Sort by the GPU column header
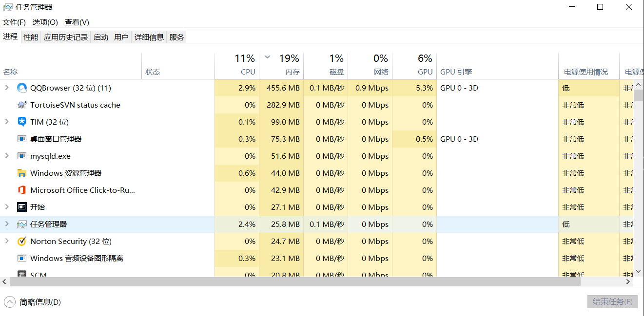The width and height of the screenshot is (644, 316). point(414,66)
